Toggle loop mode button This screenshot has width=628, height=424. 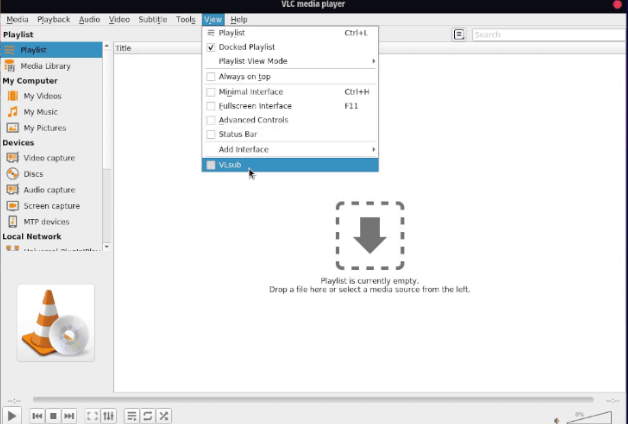tap(148, 416)
